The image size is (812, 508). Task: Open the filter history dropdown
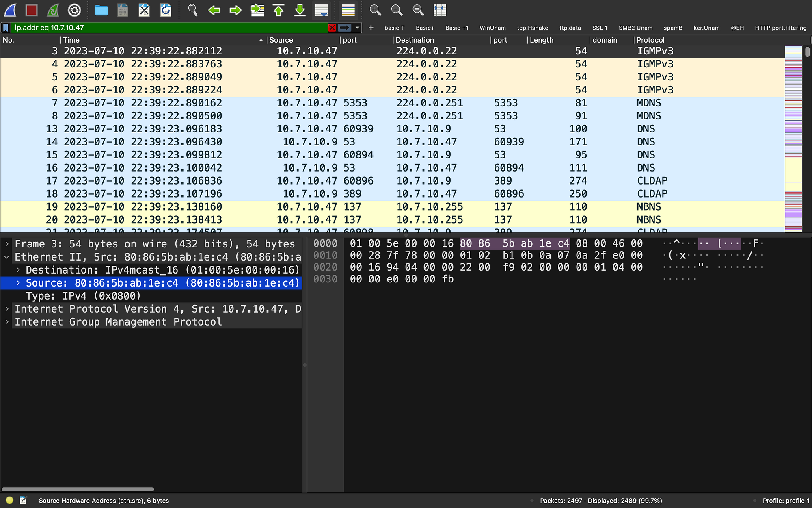tap(357, 28)
